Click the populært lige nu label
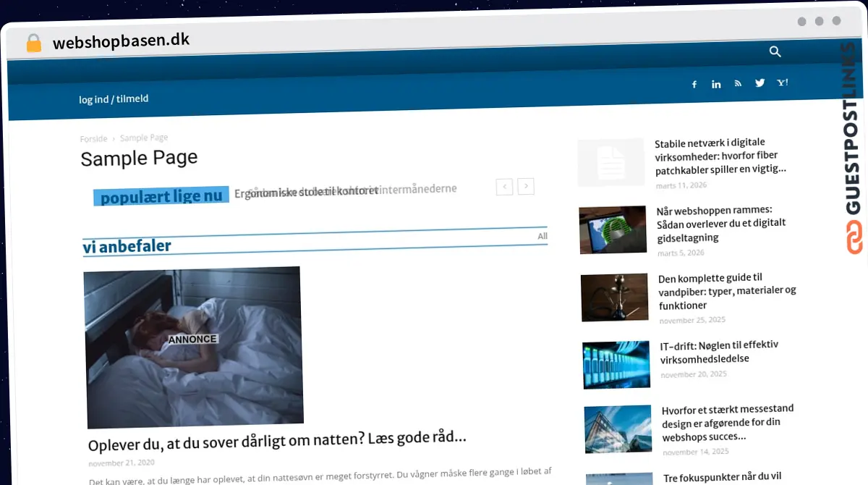Screen dimensions: 868x485 click(161, 196)
